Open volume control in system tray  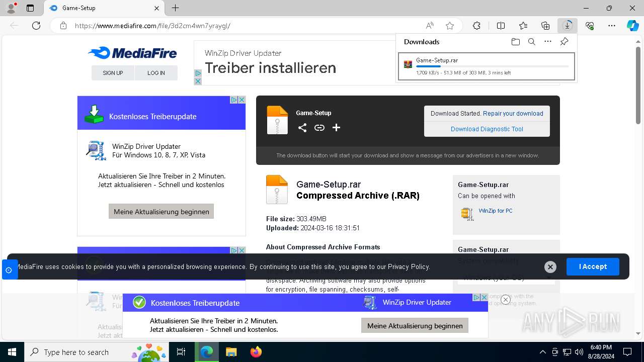point(579,352)
